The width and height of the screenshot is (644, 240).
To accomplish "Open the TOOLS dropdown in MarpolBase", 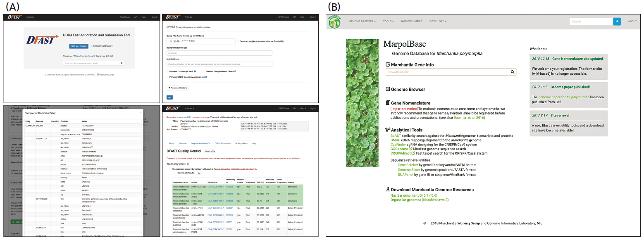I will tap(388, 21).
